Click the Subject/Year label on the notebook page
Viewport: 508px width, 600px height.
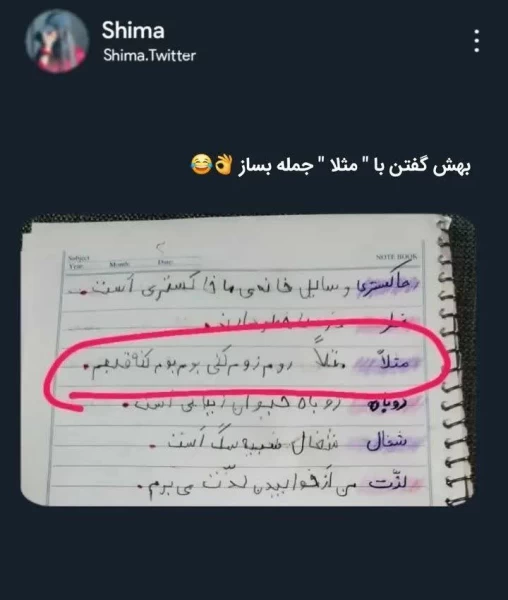tap(78, 262)
